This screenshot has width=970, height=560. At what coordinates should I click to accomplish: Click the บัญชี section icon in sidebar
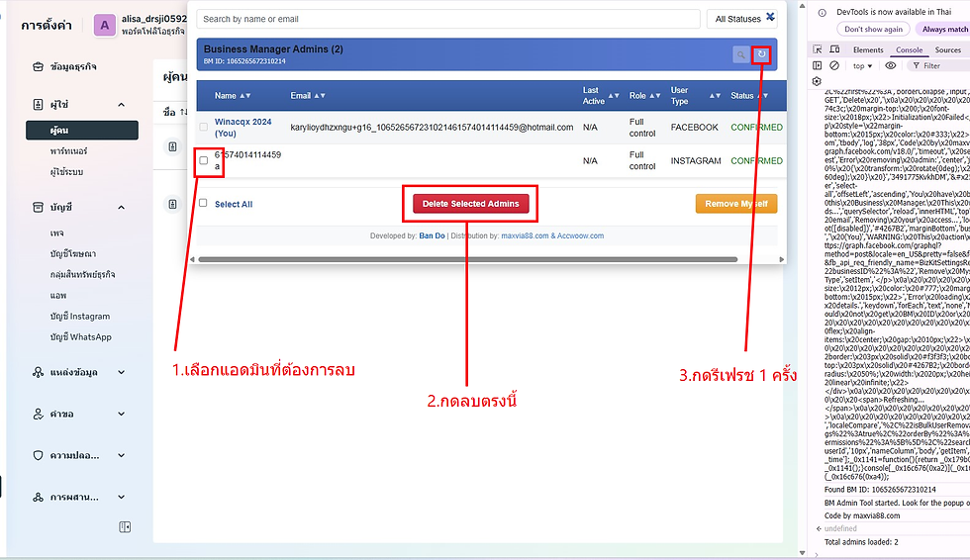(x=38, y=207)
